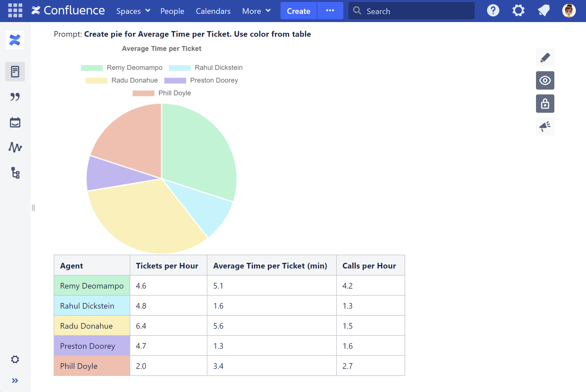Image resolution: width=586 pixels, height=392 pixels.
Task: Click the megaphone announcement icon
Action: 545,127
